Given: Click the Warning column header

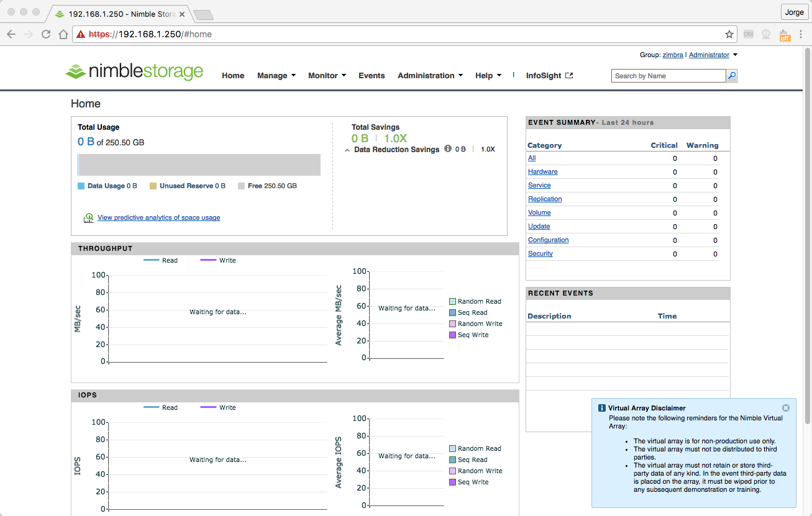Looking at the screenshot, I should 703,145.
